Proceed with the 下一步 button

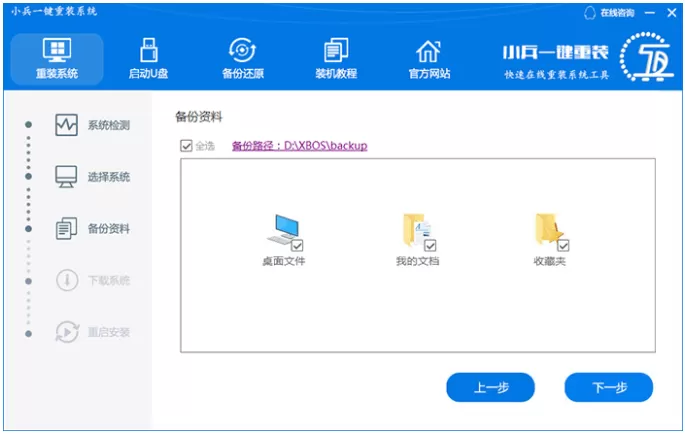[x=609, y=387]
